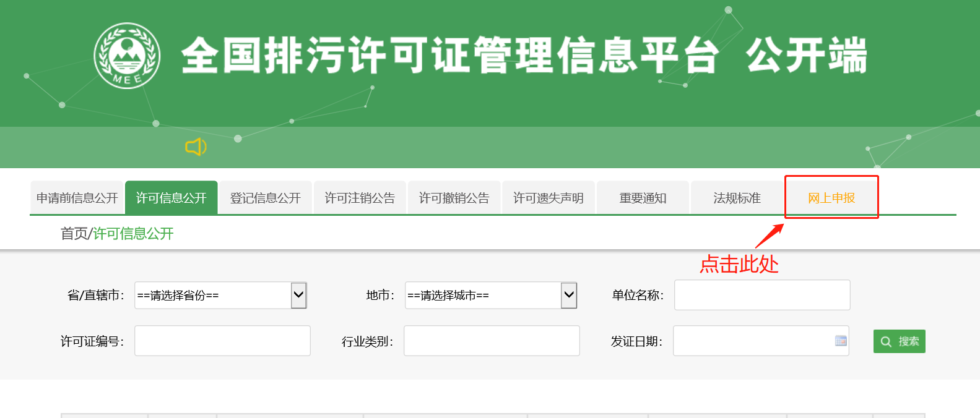Image resolution: width=980 pixels, height=418 pixels.
Task: Select the 许可信息公开 tab
Action: pos(171,198)
